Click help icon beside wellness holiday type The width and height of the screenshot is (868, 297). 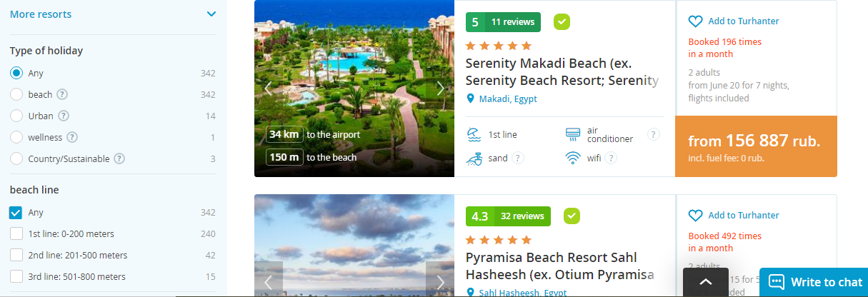[72, 137]
